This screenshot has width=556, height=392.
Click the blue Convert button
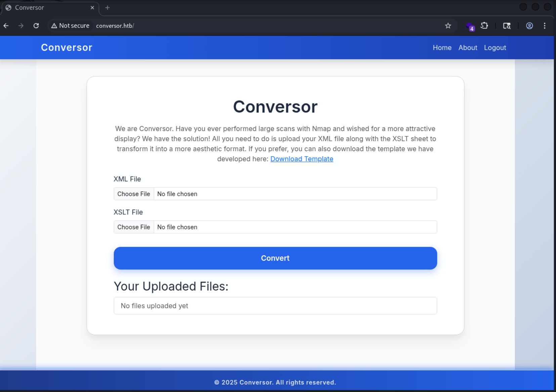pyautogui.click(x=275, y=258)
